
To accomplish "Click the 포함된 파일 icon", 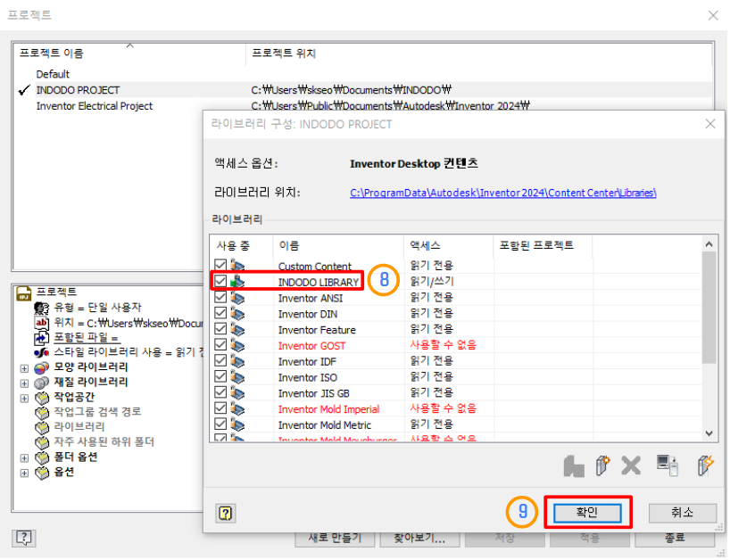I will pyautogui.click(x=41, y=338).
